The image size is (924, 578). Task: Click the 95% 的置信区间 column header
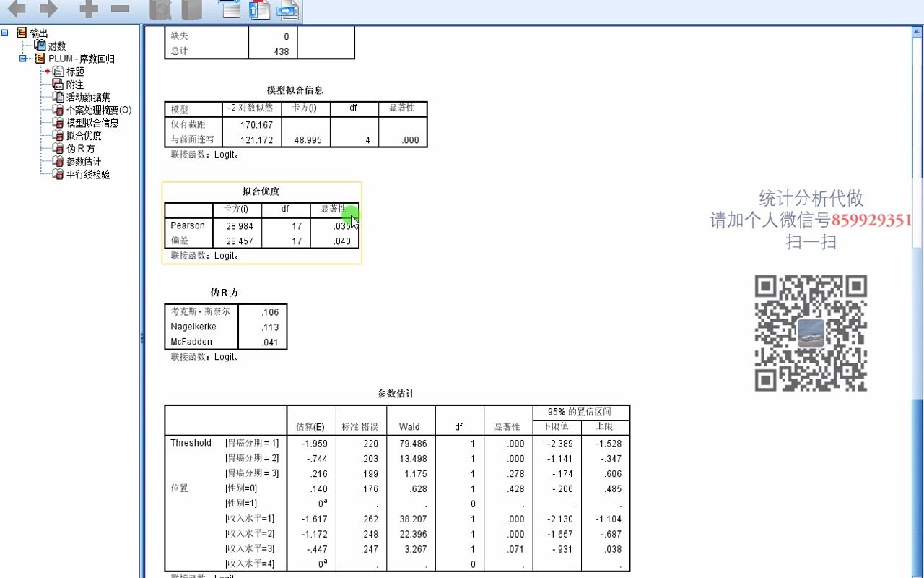(580, 412)
